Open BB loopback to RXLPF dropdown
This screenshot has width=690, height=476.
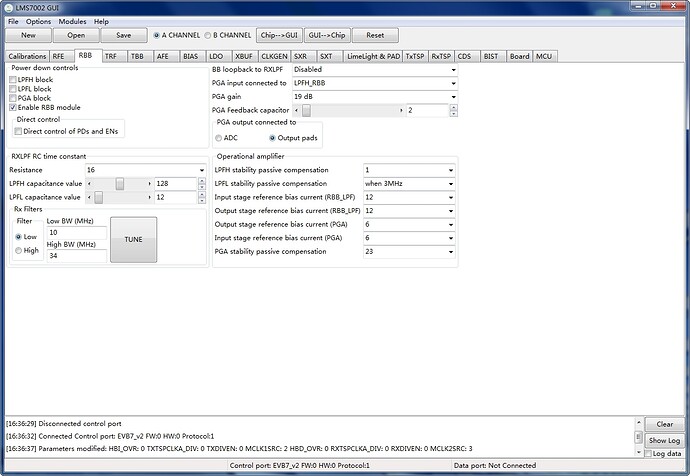[375, 70]
